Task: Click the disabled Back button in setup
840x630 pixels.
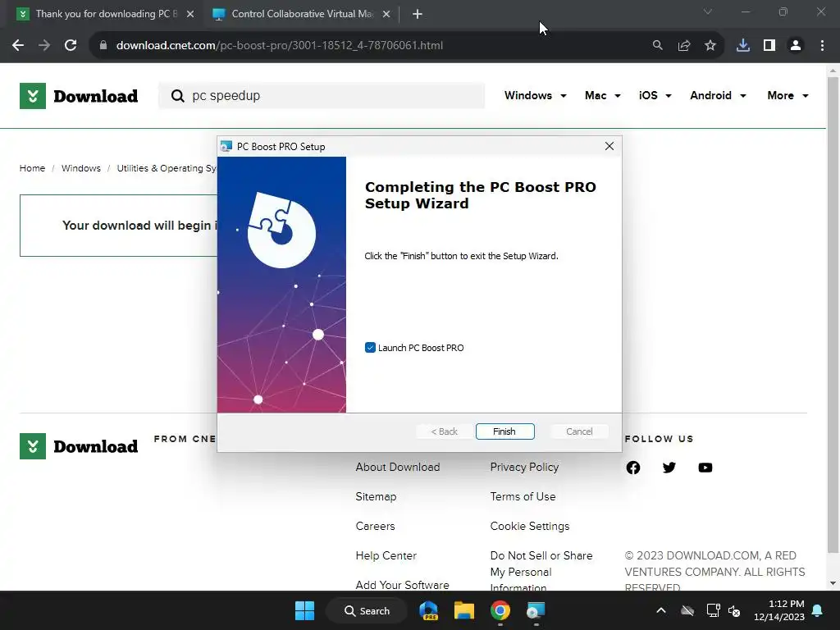Action: click(x=444, y=431)
